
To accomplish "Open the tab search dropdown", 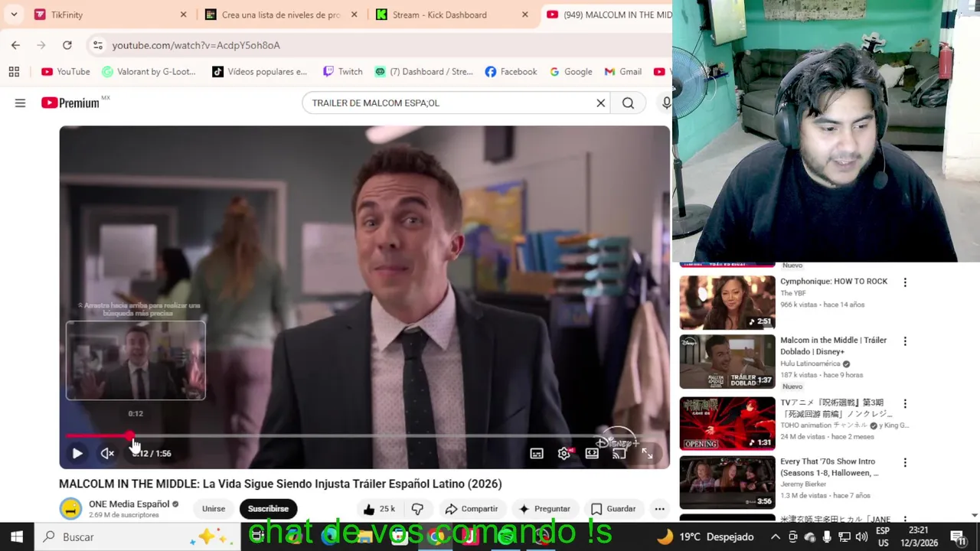I will [14, 15].
